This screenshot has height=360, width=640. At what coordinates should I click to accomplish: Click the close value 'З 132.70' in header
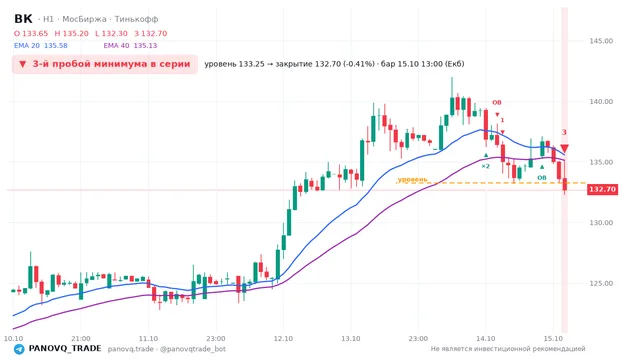click(x=151, y=33)
